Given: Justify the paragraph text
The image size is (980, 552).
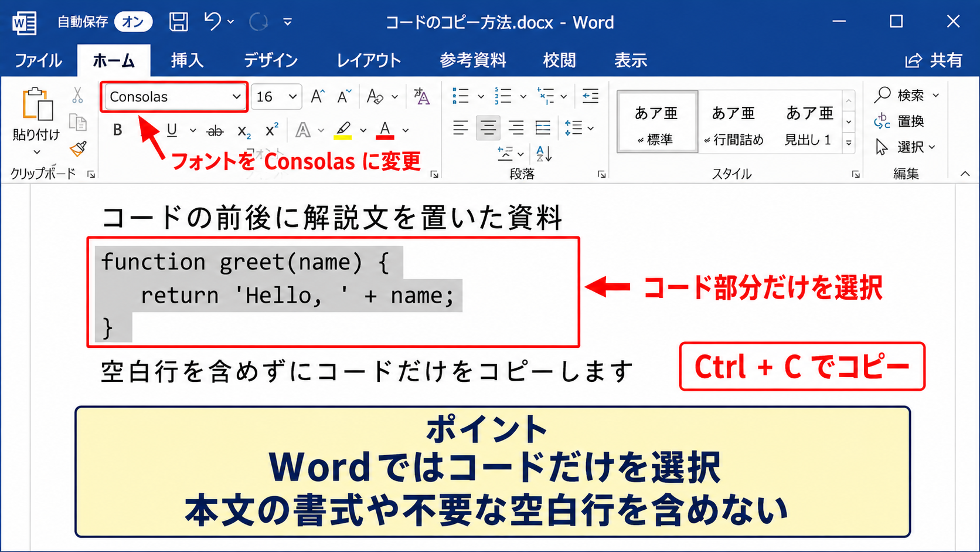Looking at the screenshot, I should click(543, 127).
